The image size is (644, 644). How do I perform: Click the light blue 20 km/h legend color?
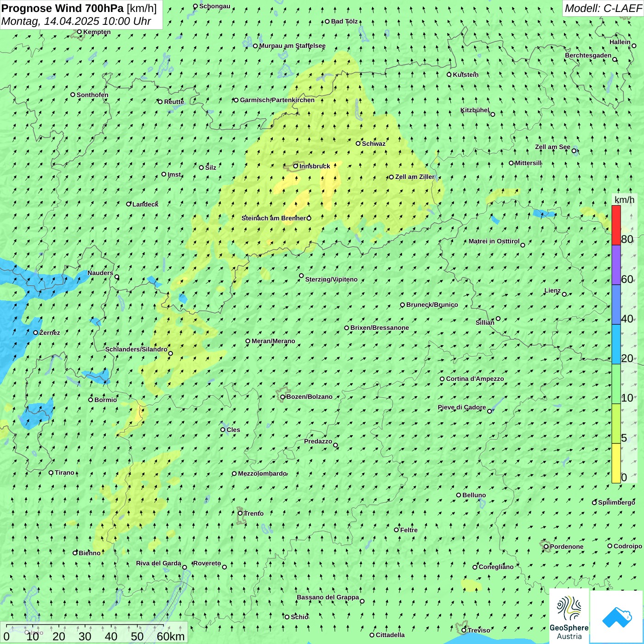pyautogui.click(x=616, y=344)
